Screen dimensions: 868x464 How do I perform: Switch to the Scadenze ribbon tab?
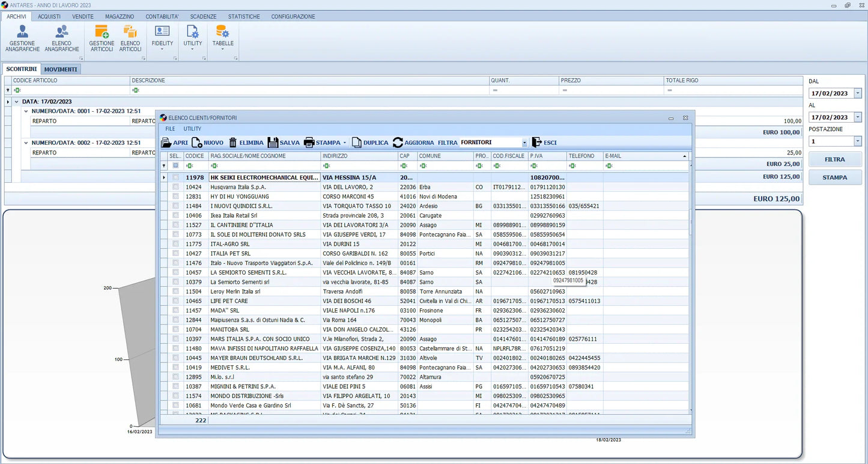click(x=203, y=16)
